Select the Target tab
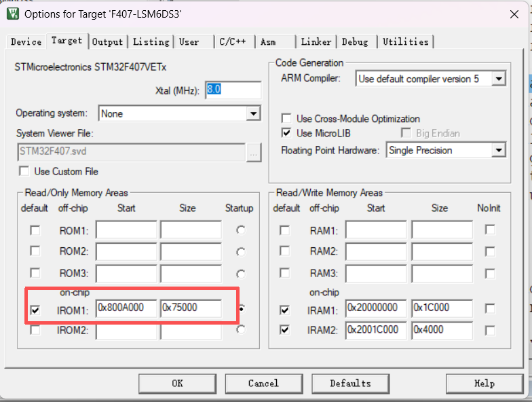The height and width of the screenshot is (402, 532). [66, 41]
